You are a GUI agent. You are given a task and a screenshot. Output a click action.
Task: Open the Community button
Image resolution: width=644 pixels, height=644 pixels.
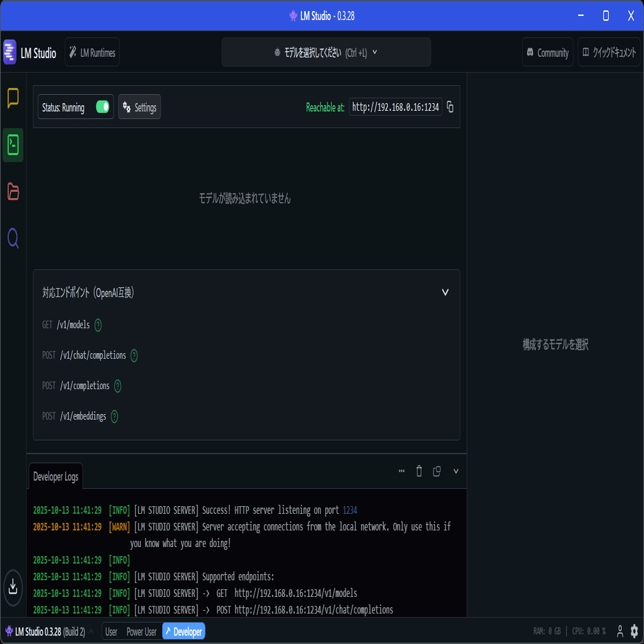click(x=548, y=52)
